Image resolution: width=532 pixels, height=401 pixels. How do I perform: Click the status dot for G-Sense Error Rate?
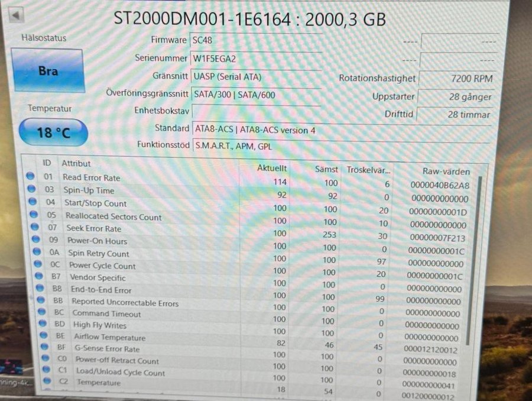[44, 347]
